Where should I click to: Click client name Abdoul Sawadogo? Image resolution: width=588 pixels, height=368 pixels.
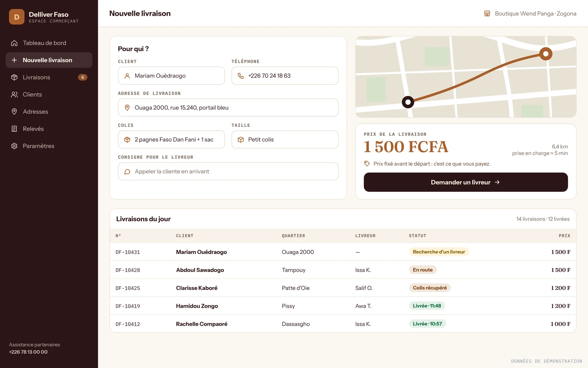[x=200, y=270]
